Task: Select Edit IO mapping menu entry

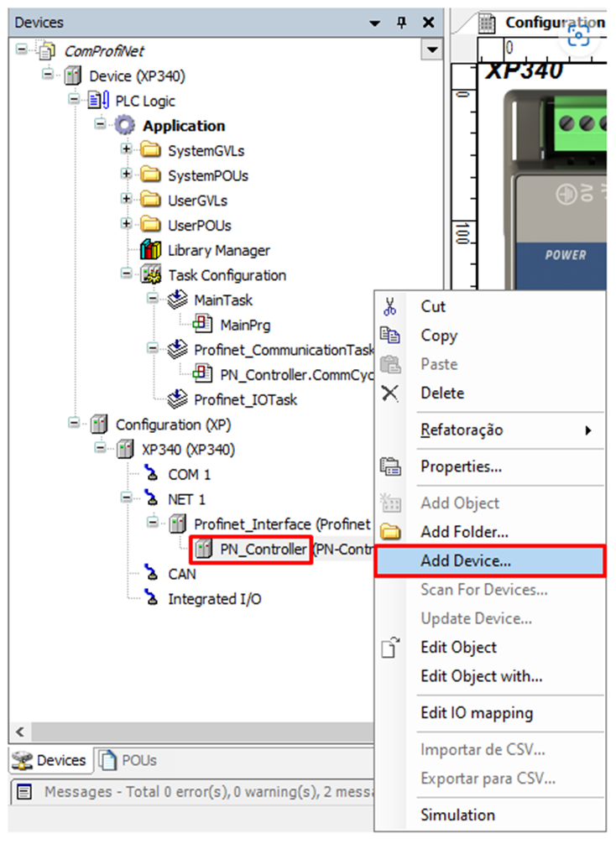Action: pos(476,713)
